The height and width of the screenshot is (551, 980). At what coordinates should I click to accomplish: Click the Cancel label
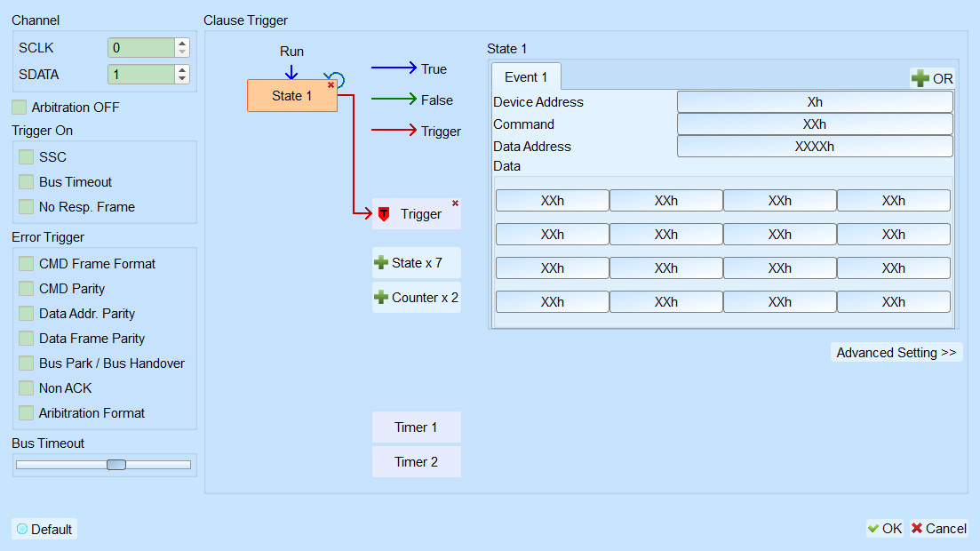(x=946, y=529)
